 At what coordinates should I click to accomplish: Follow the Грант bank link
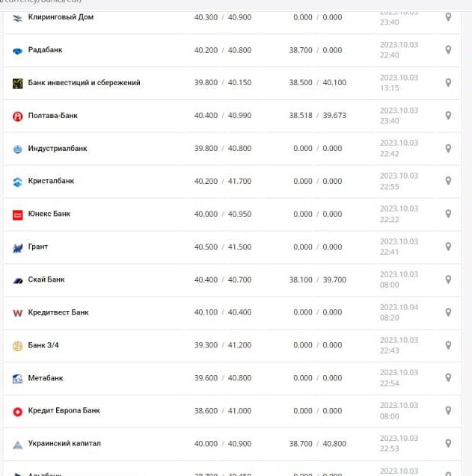coord(38,247)
